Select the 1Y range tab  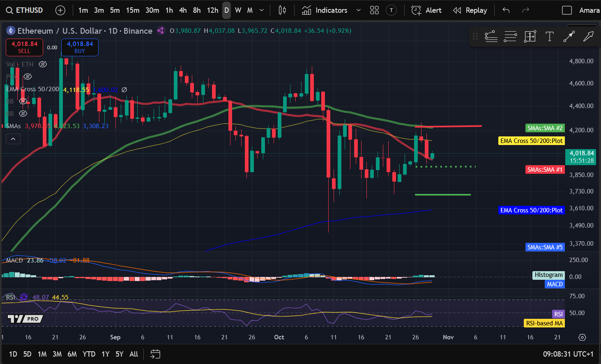tap(105, 354)
